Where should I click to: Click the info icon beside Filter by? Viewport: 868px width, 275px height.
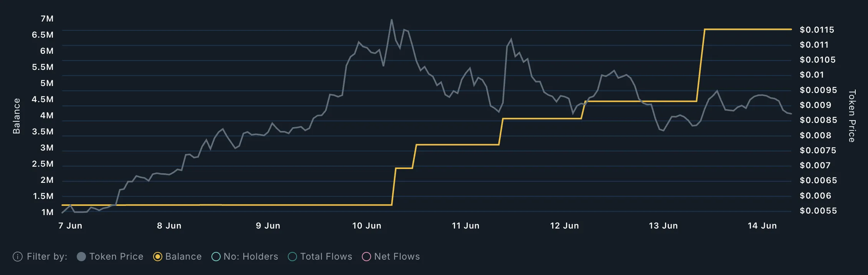(x=18, y=257)
